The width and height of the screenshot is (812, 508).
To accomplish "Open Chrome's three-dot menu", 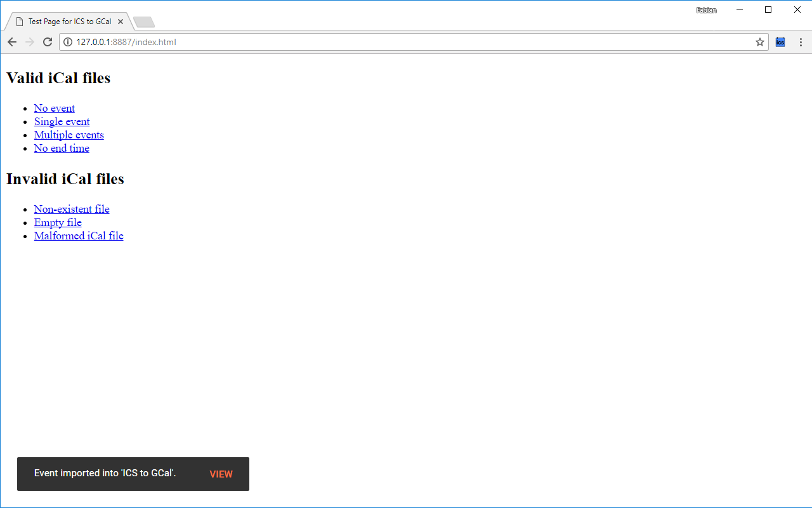I will 800,42.
